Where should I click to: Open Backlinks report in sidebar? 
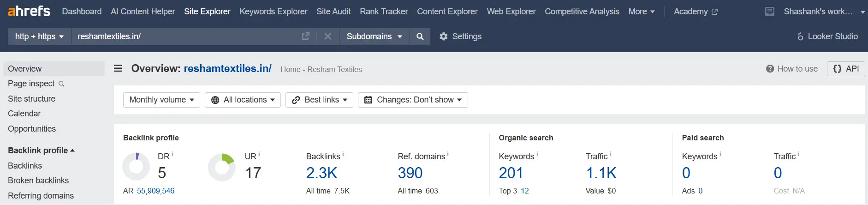click(25, 166)
